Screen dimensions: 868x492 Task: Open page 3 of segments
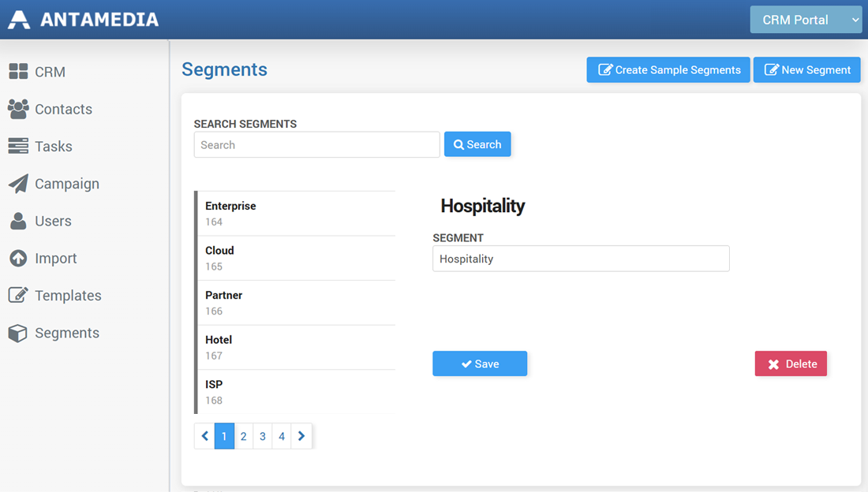pyautogui.click(x=263, y=436)
